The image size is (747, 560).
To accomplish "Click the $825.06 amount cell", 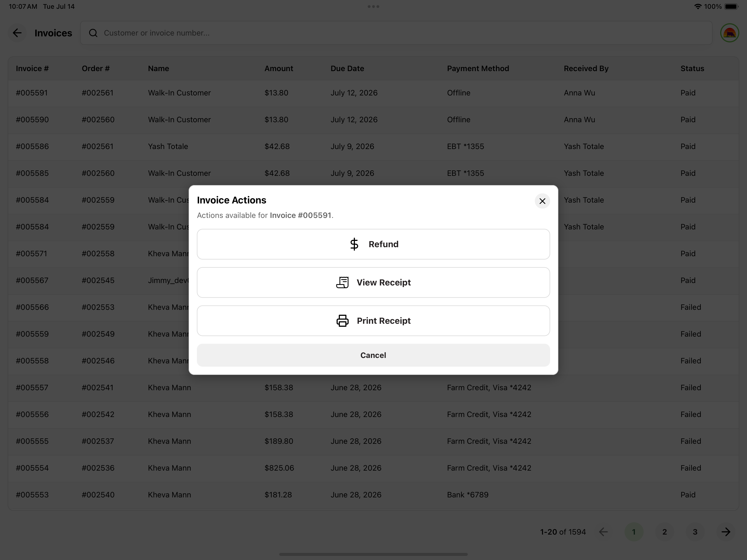I will (279, 468).
